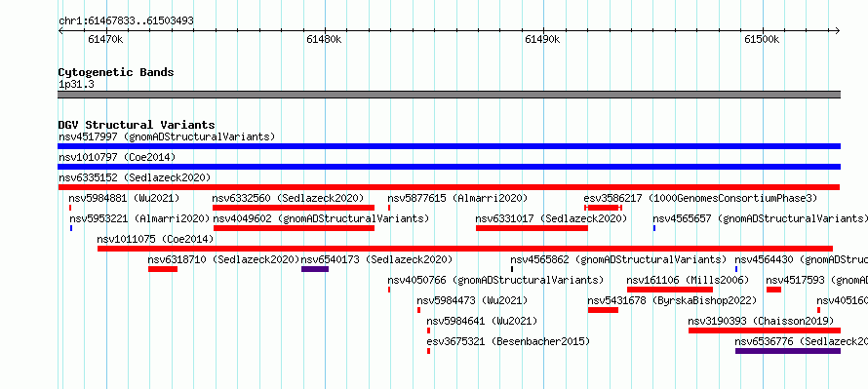
Task: Click the Cytogenetic Bands track title
Action: coord(116,72)
